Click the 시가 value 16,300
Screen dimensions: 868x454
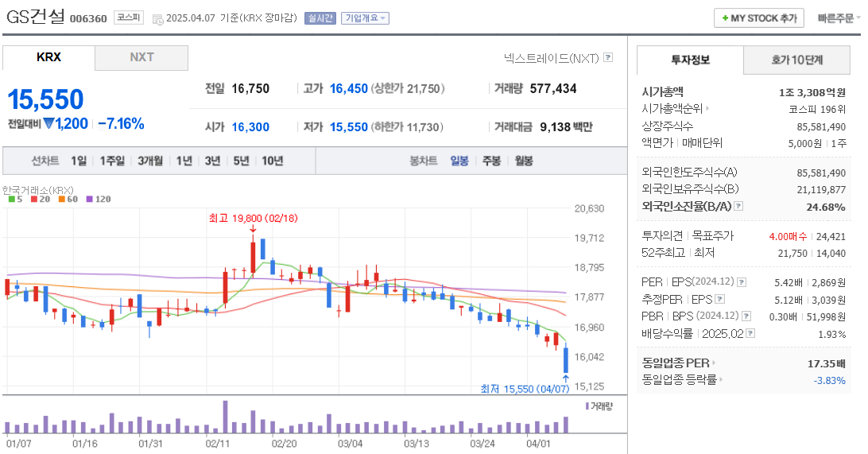[250, 127]
